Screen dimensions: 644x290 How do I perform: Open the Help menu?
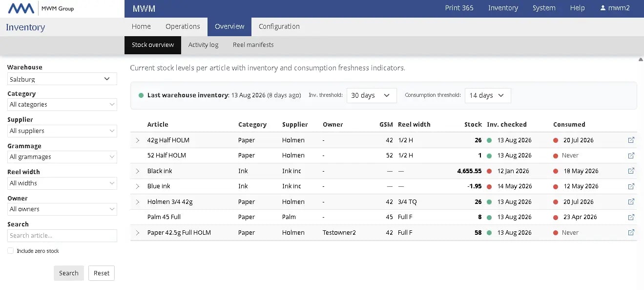tap(577, 8)
